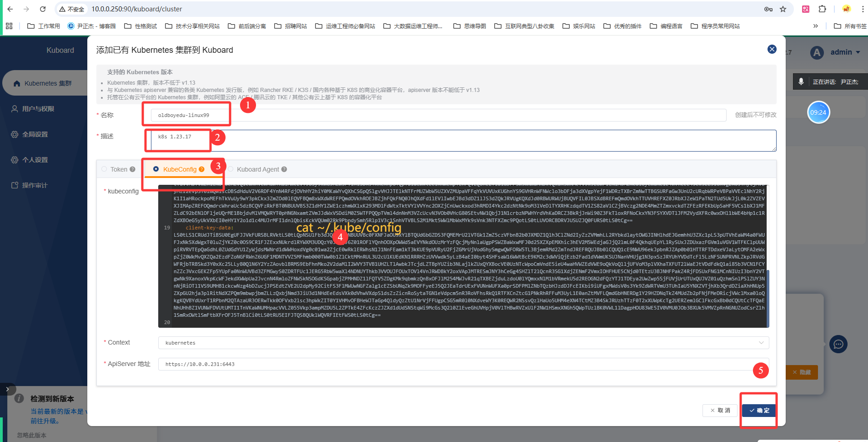Click the microphone icon in the speaking panel
Screen dimensions: 868x442
coord(801,81)
